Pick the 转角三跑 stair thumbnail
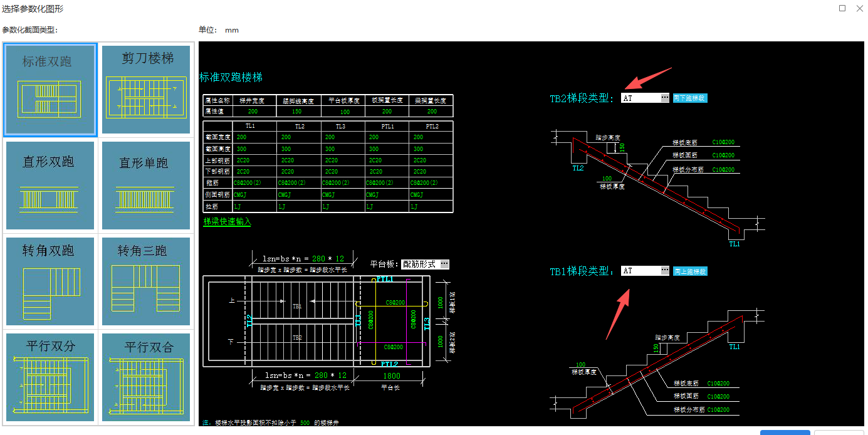This screenshot has width=868, height=435. click(146, 281)
